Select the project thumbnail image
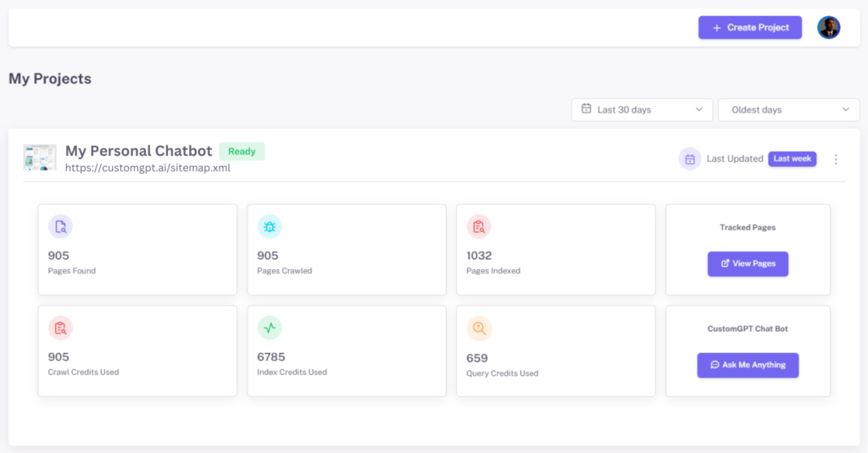 (40, 157)
